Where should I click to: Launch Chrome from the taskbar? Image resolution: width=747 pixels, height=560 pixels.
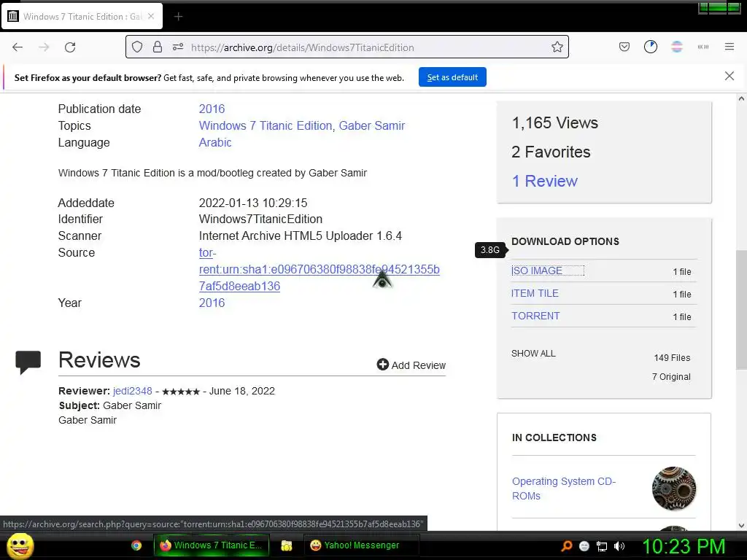pyautogui.click(x=136, y=545)
